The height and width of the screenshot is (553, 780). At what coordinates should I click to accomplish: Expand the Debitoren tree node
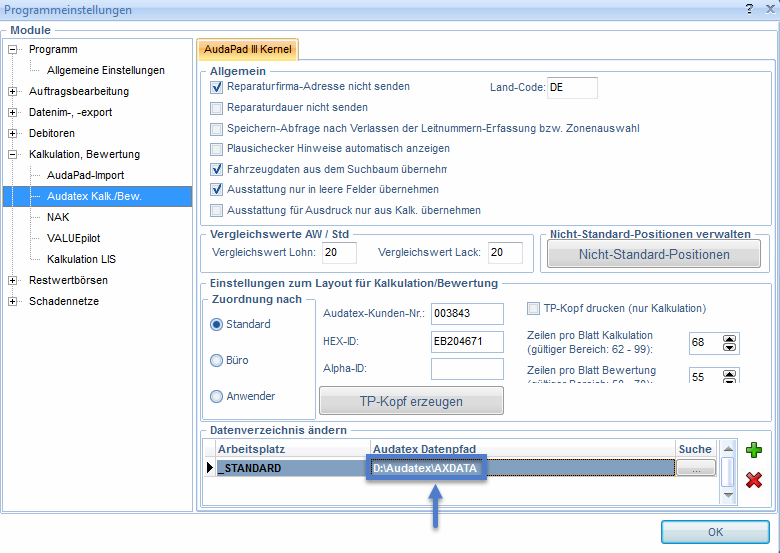click(x=12, y=133)
